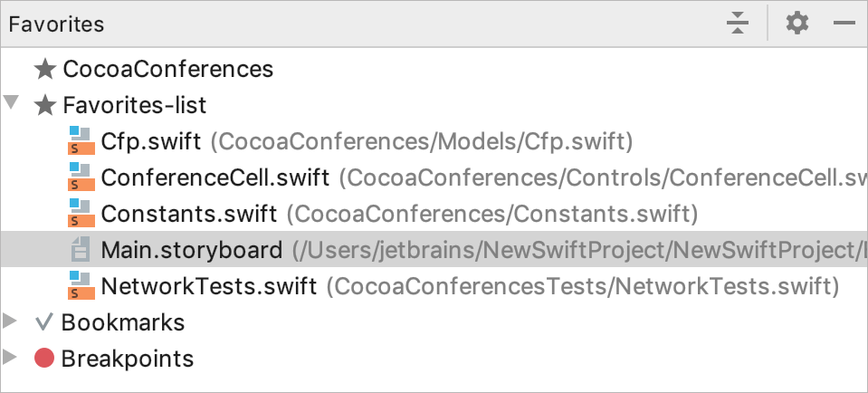This screenshot has height=393, width=868.
Task: Select the CocoaConferences favorites item
Action: pos(168,69)
